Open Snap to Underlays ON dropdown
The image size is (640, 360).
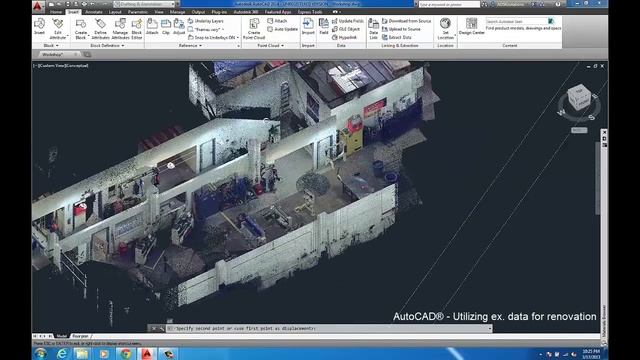coord(213,37)
